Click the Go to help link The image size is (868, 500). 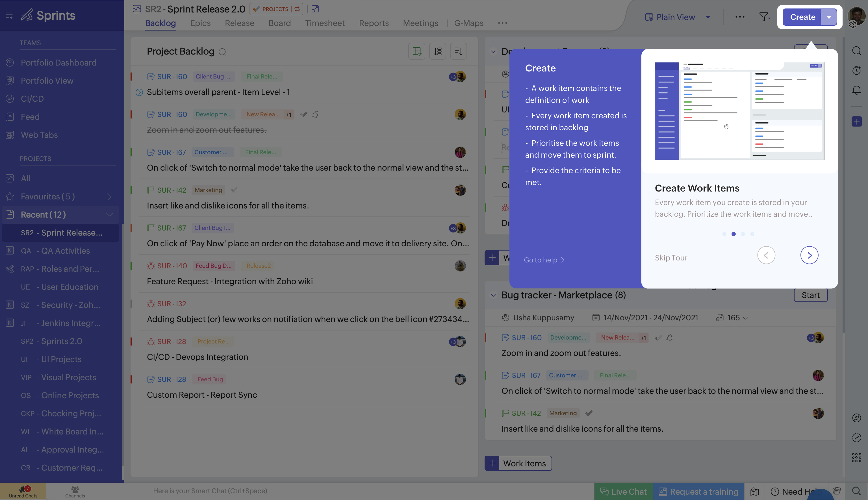pos(544,260)
